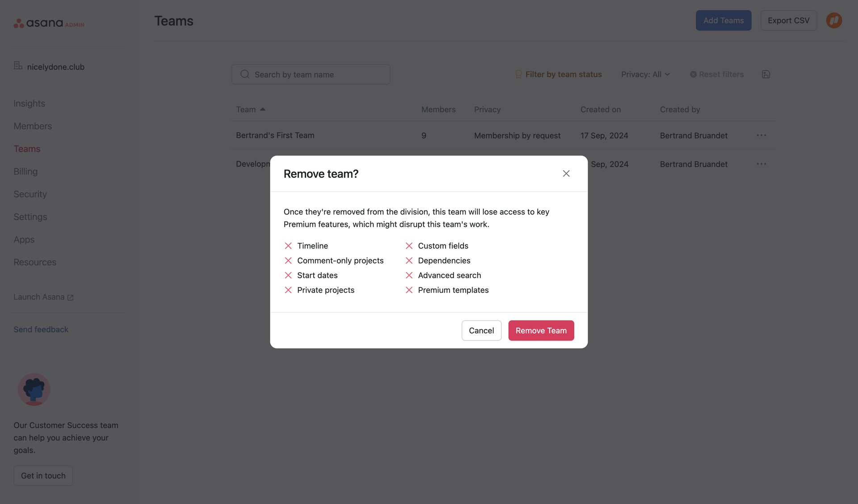The image size is (858, 504).
Task: Switch to the Billing section in the sidebar
Action: tap(25, 171)
